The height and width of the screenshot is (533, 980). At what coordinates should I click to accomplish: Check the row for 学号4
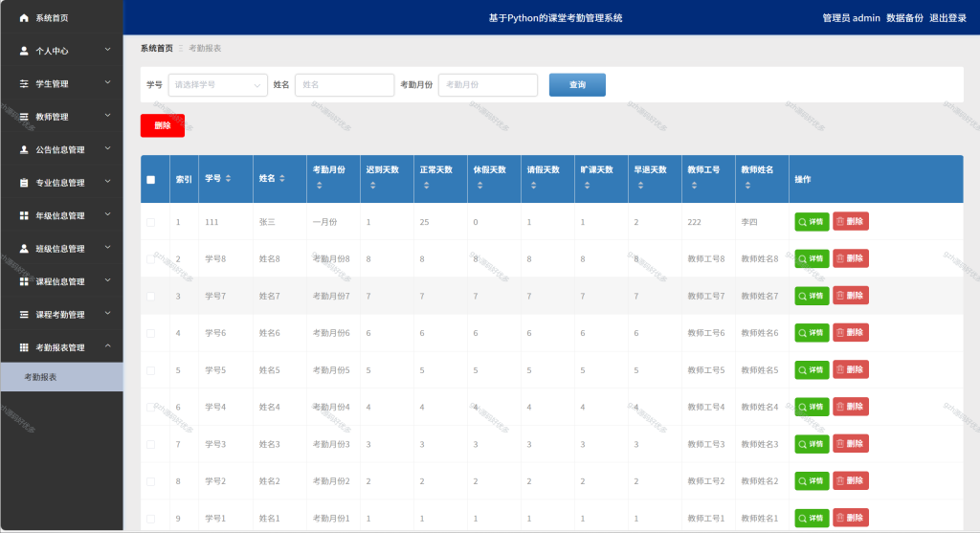click(150, 408)
